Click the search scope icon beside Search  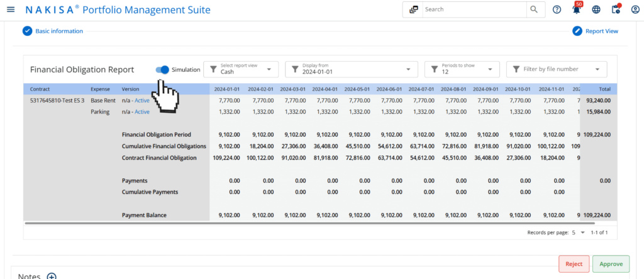[x=413, y=9]
